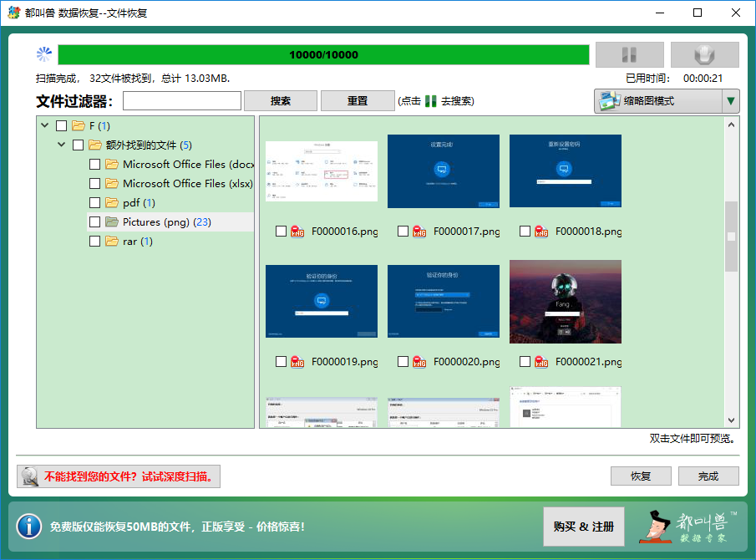Click the 购买 & 注册 button
Image resolution: width=756 pixels, height=560 pixels.
tap(583, 527)
